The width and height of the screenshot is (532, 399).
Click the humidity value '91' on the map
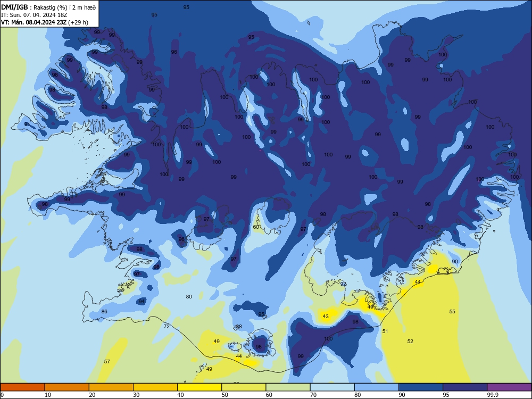pyautogui.click(x=27, y=124)
